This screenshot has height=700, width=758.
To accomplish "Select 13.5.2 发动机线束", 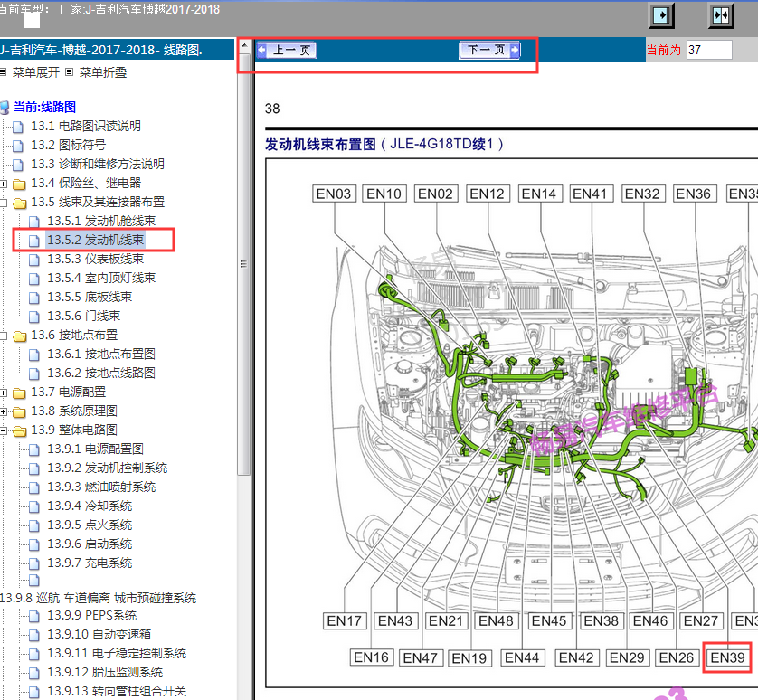I will [95, 240].
